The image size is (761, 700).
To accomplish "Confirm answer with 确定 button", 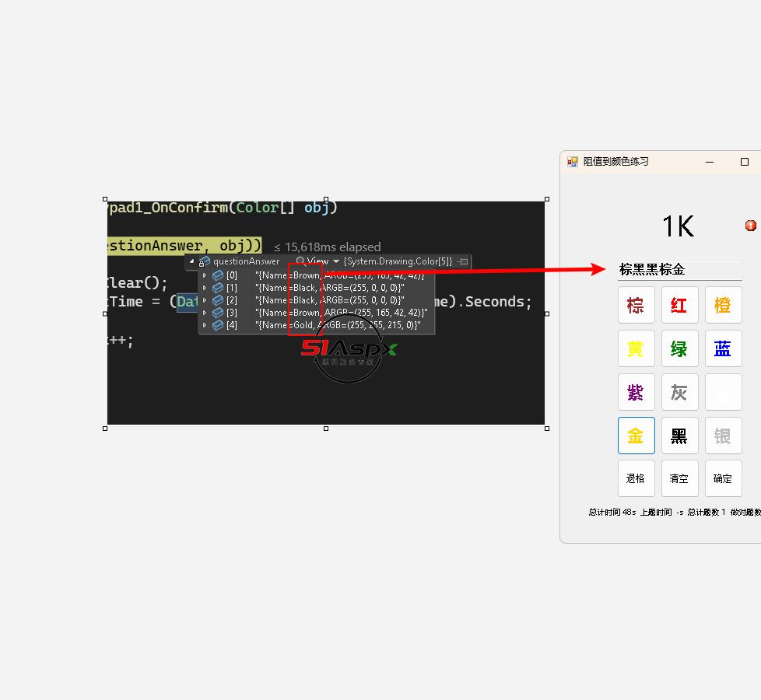I will (x=723, y=479).
